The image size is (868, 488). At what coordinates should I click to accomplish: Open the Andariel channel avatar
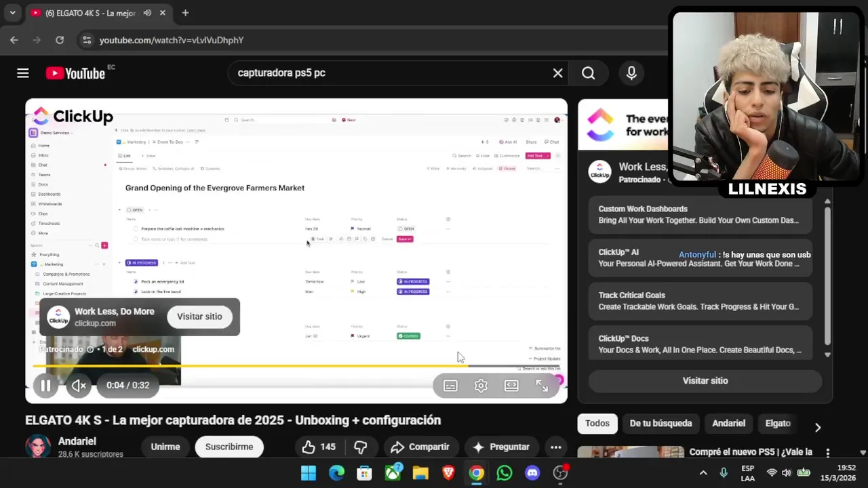pyautogui.click(x=38, y=447)
